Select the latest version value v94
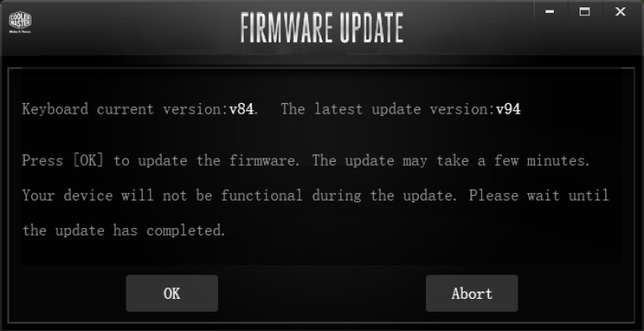644x331 pixels. (509, 110)
